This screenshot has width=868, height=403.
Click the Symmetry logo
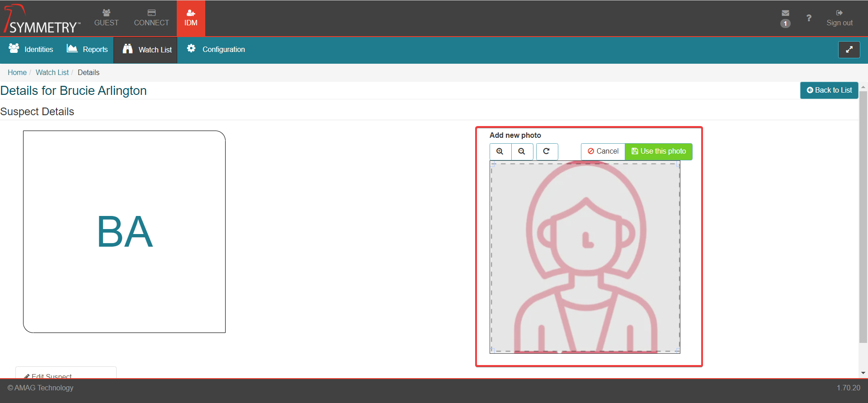42,19
